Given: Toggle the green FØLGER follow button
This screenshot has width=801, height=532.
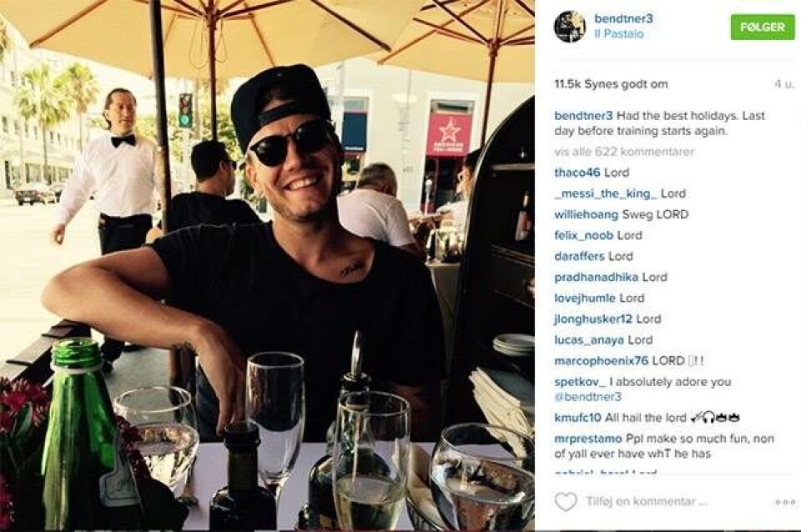Looking at the screenshot, I should 763,27.
